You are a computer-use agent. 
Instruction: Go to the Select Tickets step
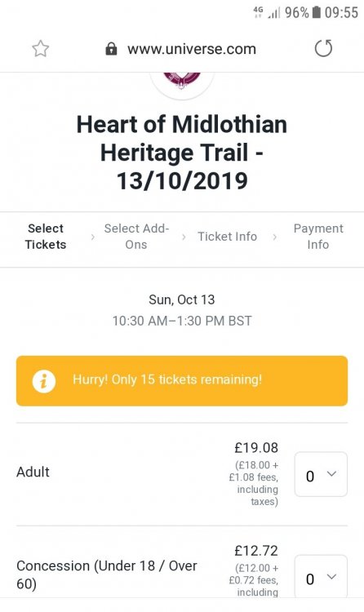(46, 237)
